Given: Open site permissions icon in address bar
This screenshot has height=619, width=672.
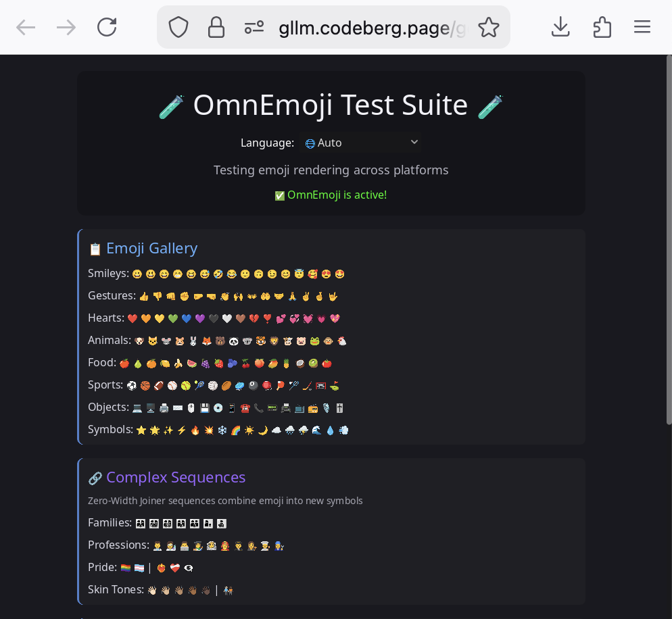Looking at the screenshot, I should (254, 28).
